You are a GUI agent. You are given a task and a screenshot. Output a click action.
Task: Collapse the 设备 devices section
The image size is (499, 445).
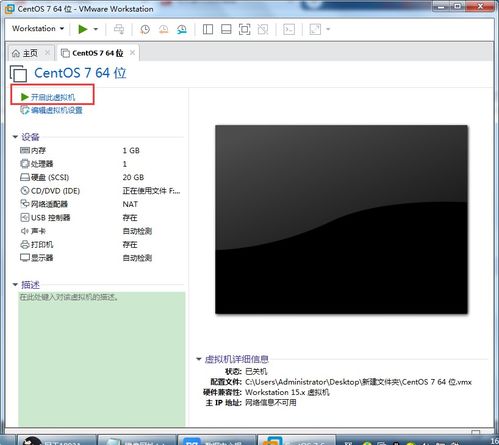pos(15,137)
